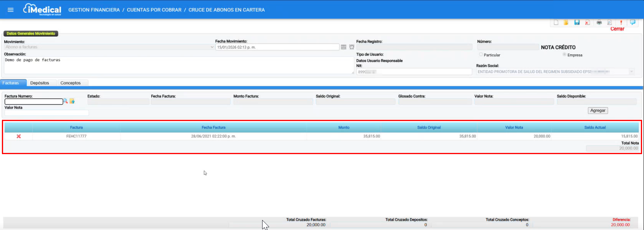Open the hamburger main menu
The width and height of the screenshot is (644, 230).
tap(10, 10)
